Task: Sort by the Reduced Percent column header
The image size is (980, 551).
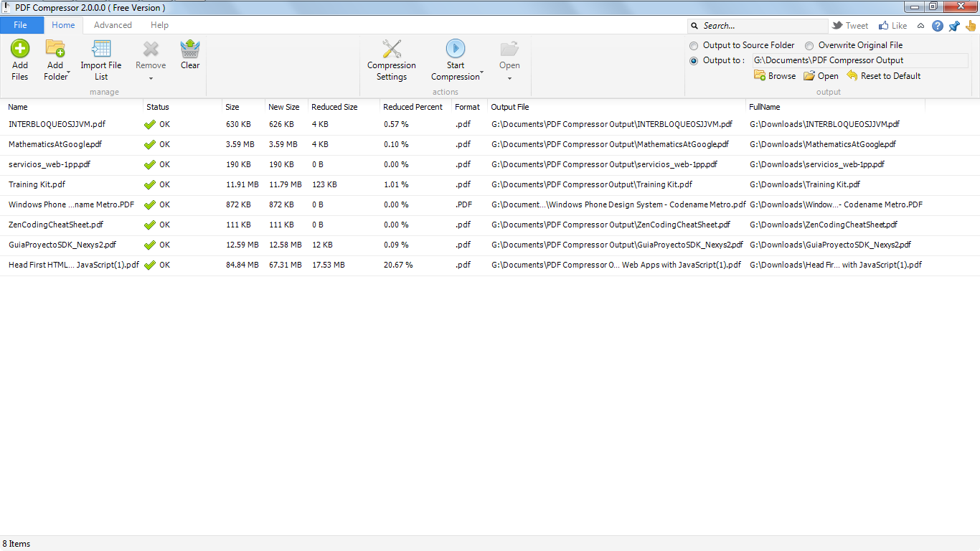Action: (413, 107)
